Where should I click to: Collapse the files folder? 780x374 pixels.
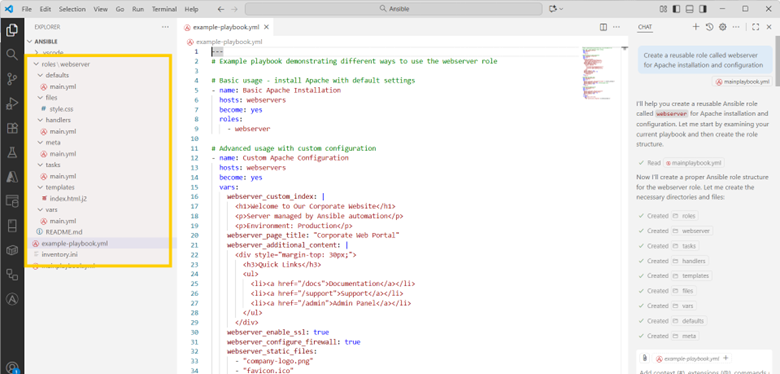[x=41, y=97]
